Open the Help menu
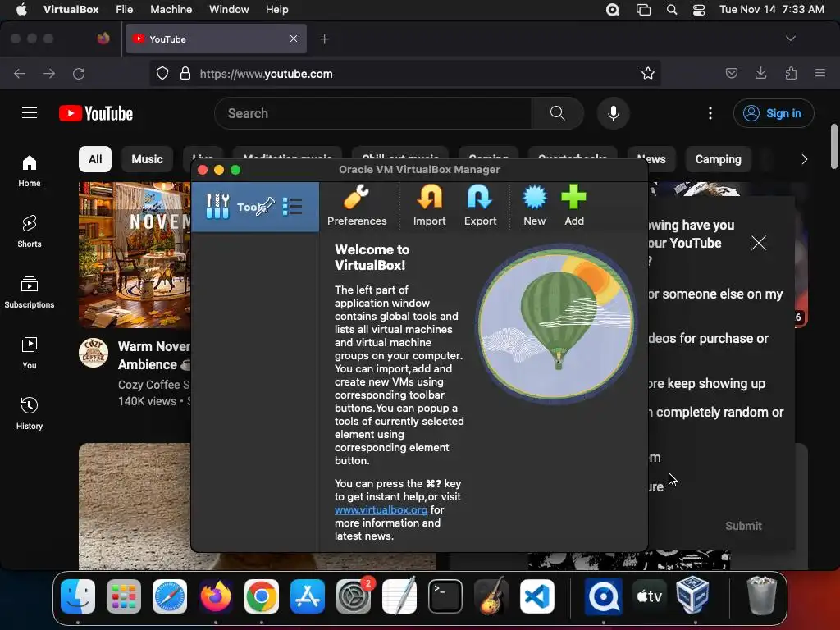 click(x=277, y=10)
